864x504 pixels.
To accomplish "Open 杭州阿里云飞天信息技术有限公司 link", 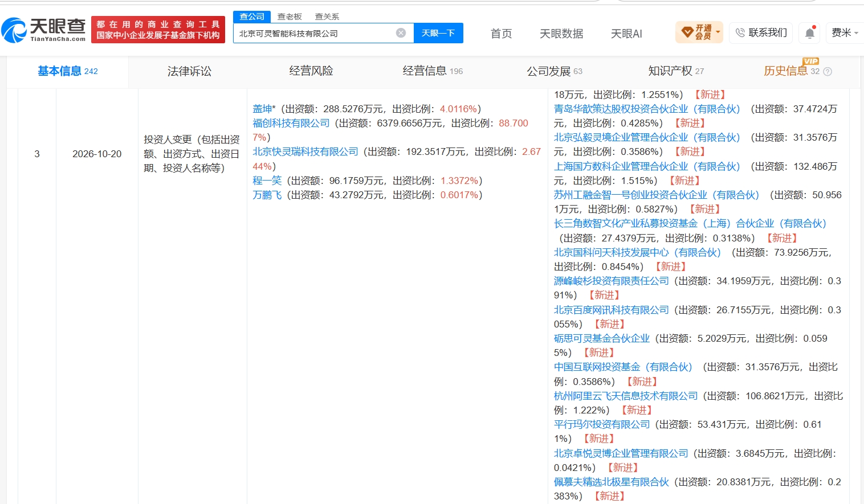I will 626,396.
